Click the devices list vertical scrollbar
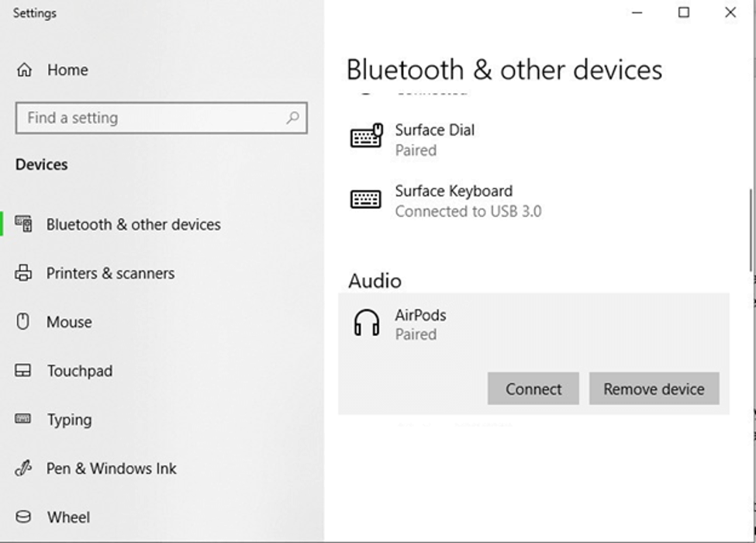The height and width of the screenshot is (543, 756). [x=751, y=230]
